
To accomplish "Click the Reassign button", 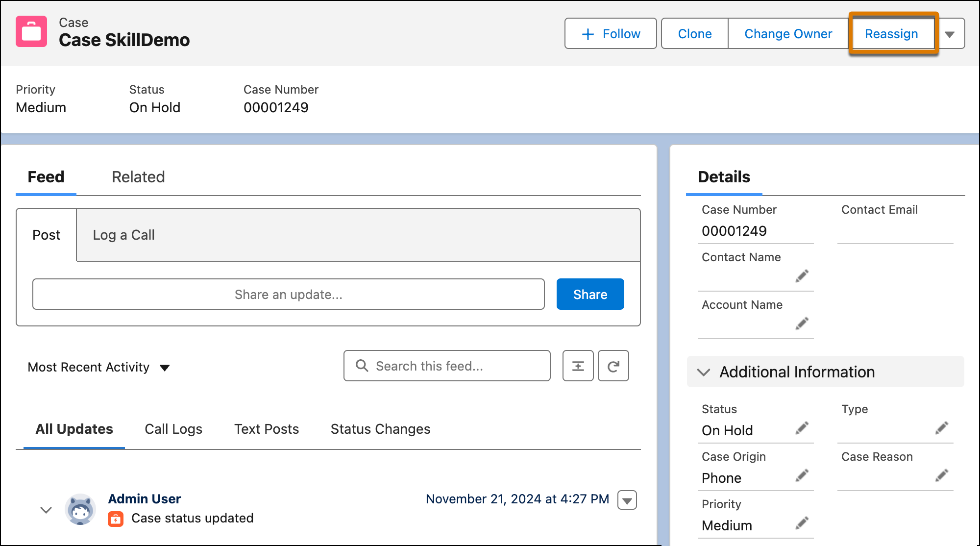I will [891, 34].
